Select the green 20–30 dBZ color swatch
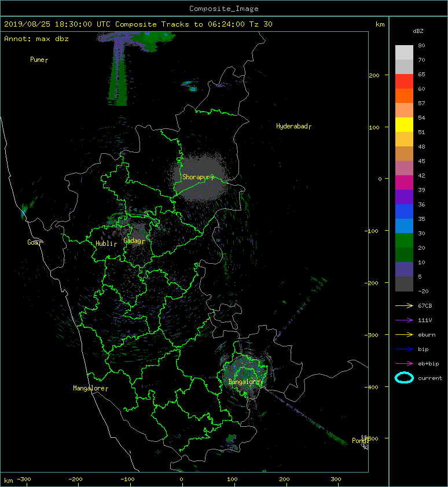This screenshot has height=487, width=448. coord(404,241)
